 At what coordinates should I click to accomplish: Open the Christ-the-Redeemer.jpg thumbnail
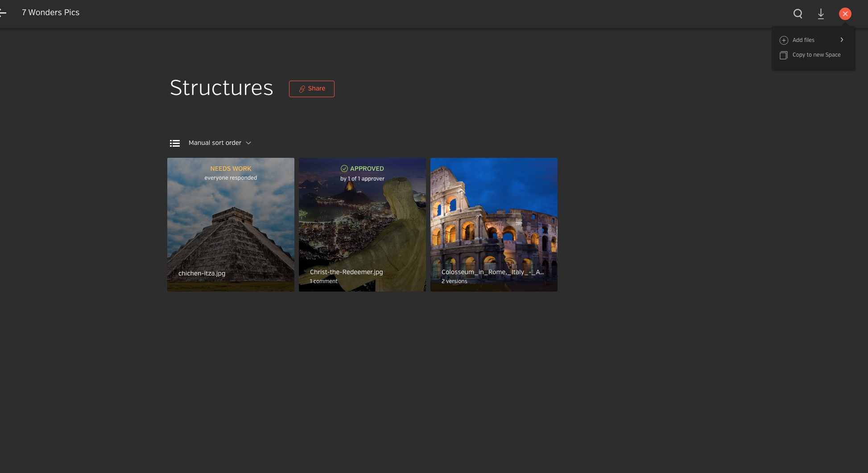click(362, 225)
